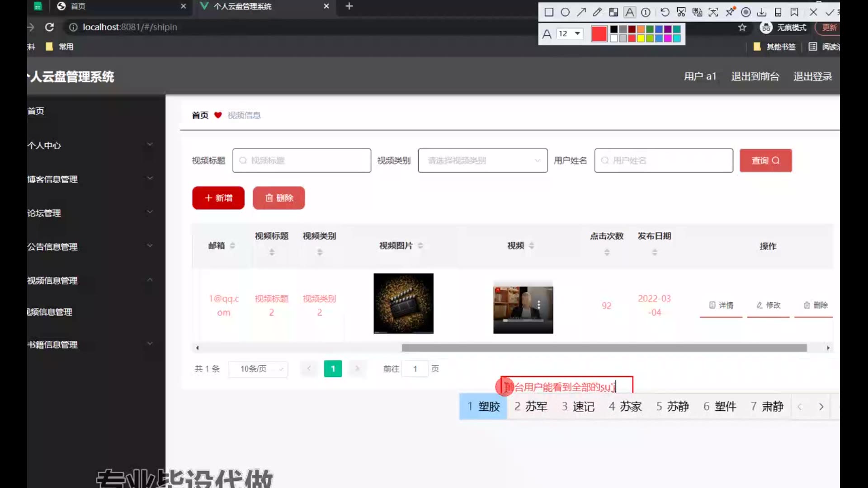Save screenshot with download icon
The height and width of the screenshot is (488, 868).
coord(762,12)
